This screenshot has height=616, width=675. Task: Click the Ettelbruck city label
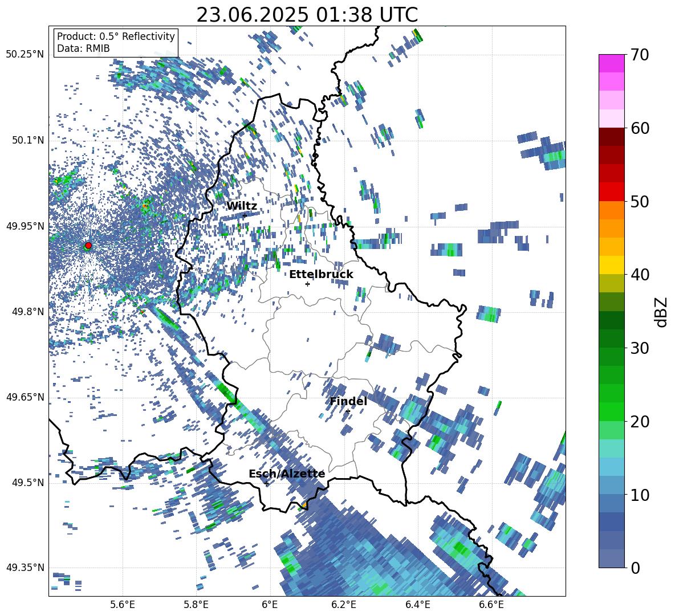pos(321,275)
